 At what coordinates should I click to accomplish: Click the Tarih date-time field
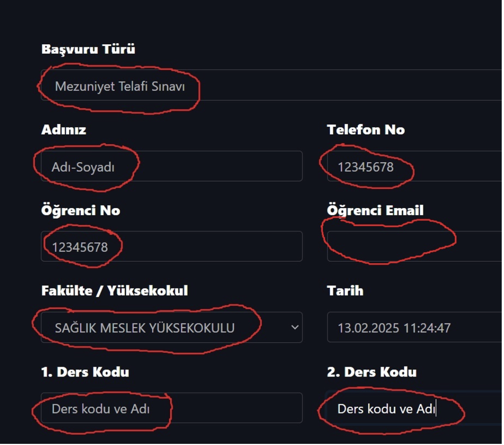(x=413, y=328)
